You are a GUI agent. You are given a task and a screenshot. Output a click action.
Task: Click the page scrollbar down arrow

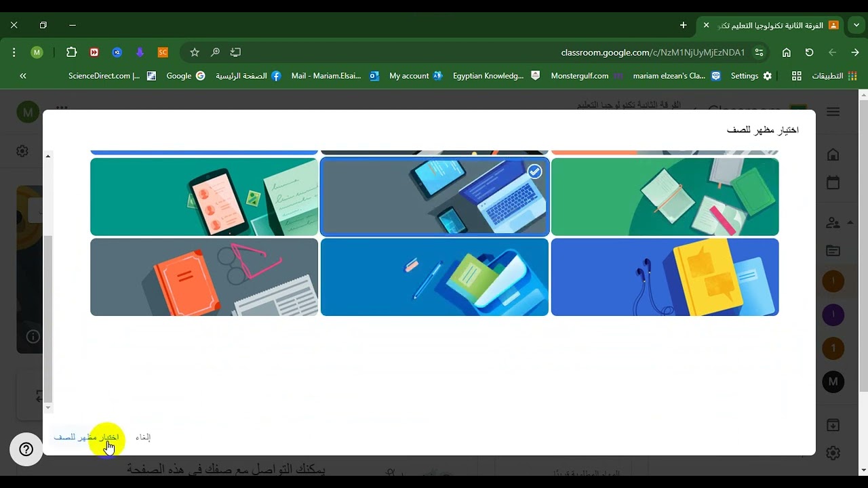click(x=863, y=470)
